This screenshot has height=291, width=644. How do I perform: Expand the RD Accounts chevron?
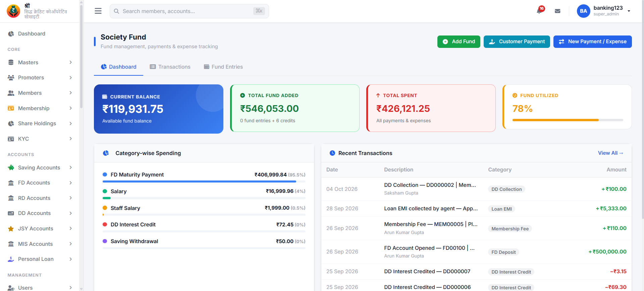pyautogui.click(x=71, y=198)
